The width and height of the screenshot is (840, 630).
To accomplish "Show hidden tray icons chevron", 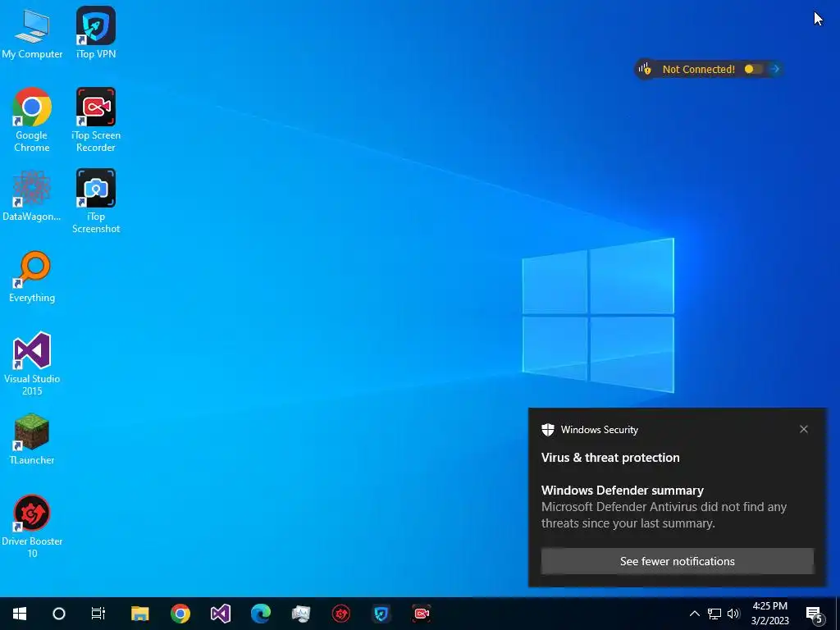I will pyautogui.click(x=694, y=614).
